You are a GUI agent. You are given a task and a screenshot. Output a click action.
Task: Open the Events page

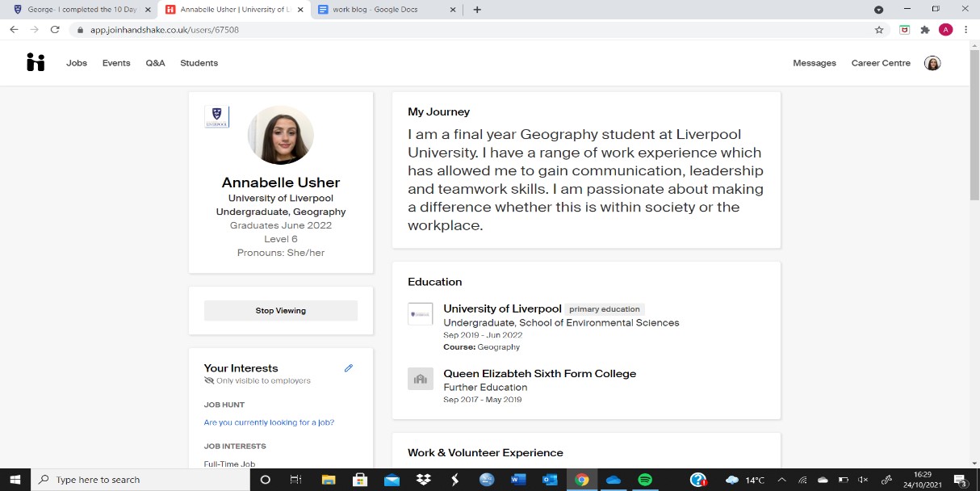116,63
